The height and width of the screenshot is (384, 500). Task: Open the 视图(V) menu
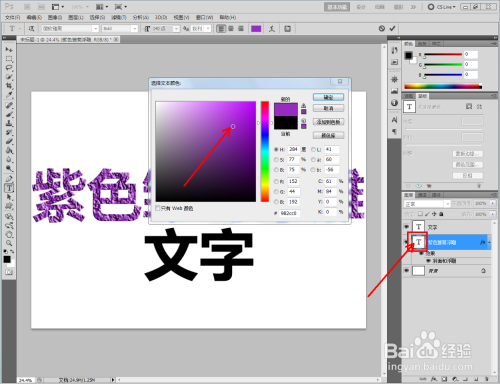[181, 17]
